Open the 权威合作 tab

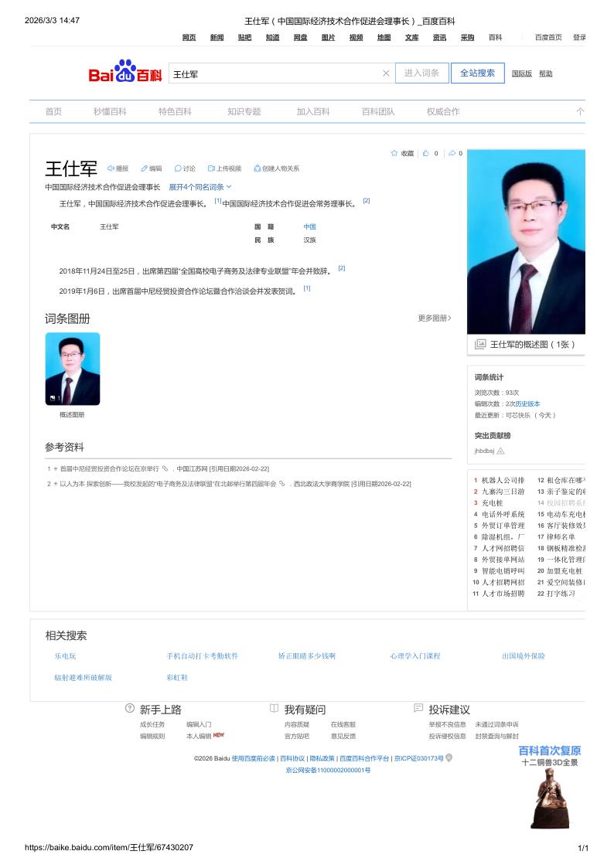tap(443, 111)
